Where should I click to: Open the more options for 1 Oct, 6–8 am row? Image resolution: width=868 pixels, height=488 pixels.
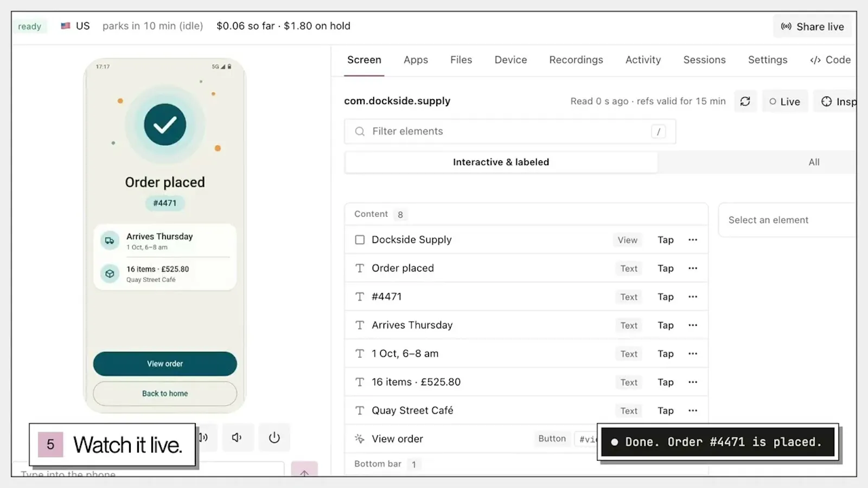click(x=693, y=354)
